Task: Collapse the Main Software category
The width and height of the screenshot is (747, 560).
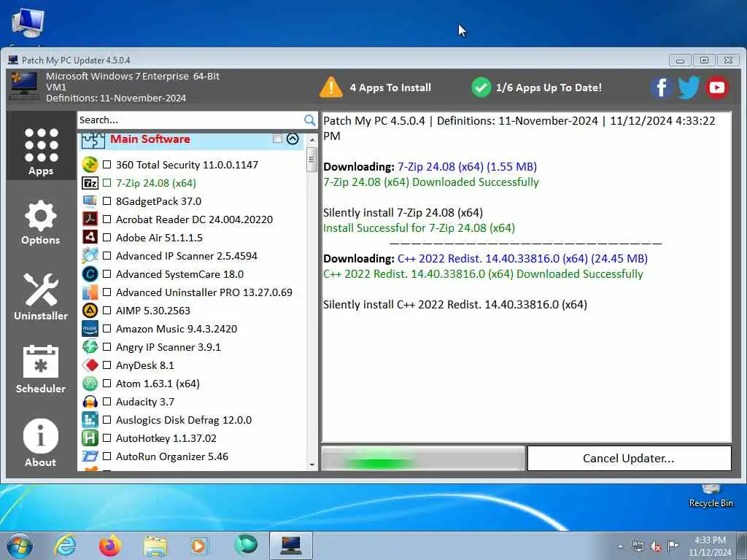Action: (x=293, y=139)
